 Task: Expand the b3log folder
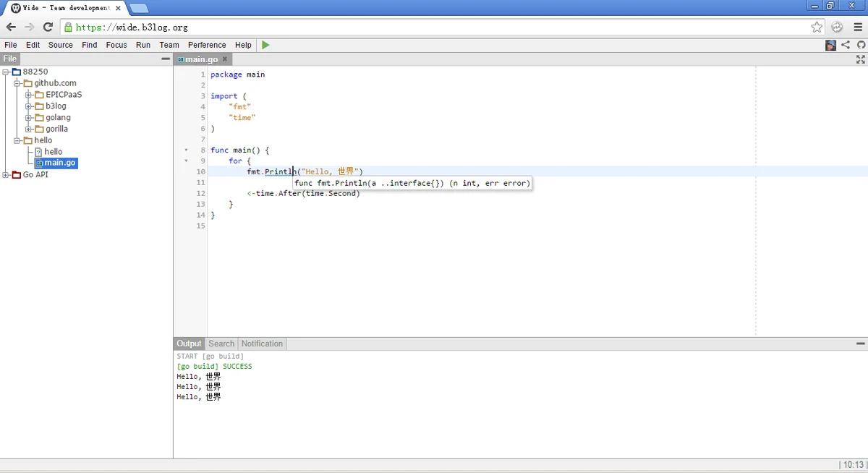pos(29,106)
